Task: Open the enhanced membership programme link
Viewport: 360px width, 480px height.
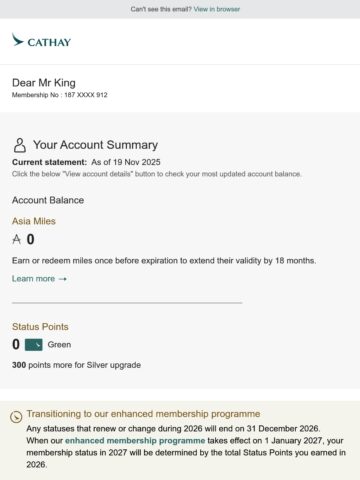Action: tap(135, 441)
